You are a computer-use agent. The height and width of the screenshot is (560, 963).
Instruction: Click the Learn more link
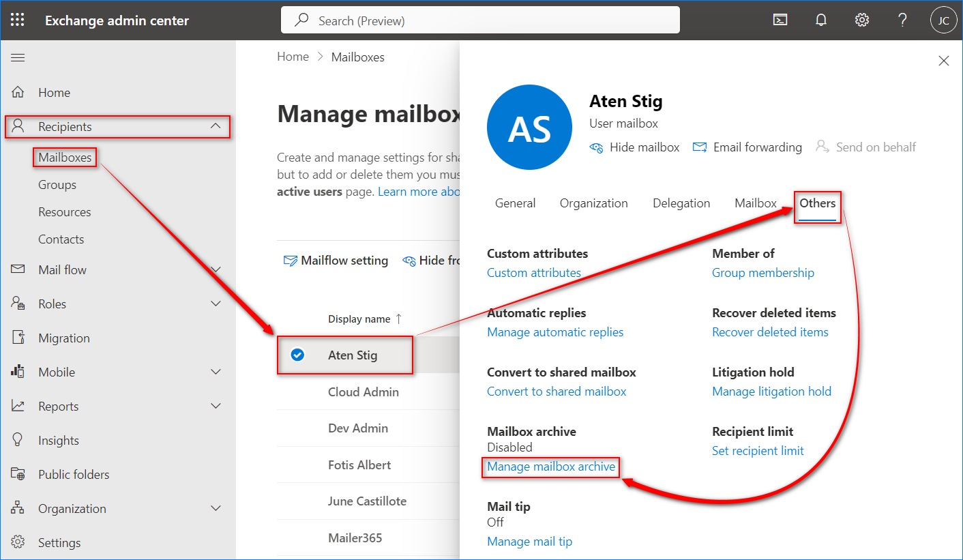419,192
